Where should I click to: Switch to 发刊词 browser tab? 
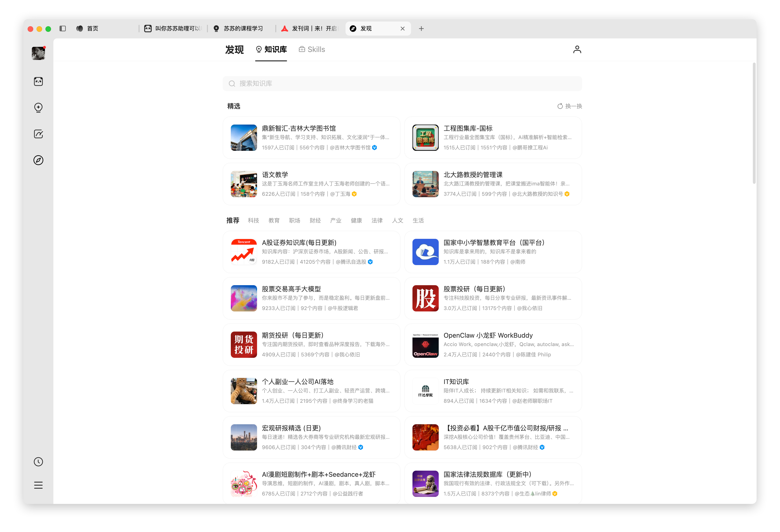[310, 29]
